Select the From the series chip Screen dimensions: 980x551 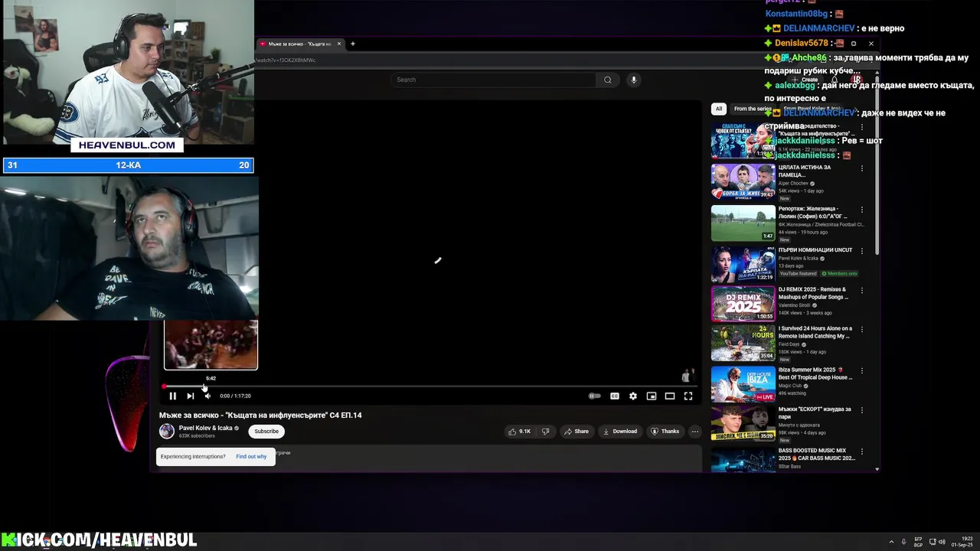pyautogui.click(x=753, y=109)
